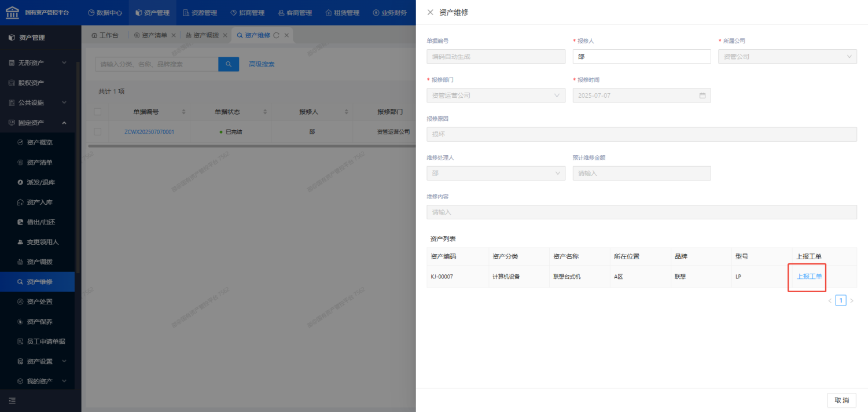Click the 维修内容 input field
Image resolution: width=868 pixels, height=412 pixels.
point(642,212)
